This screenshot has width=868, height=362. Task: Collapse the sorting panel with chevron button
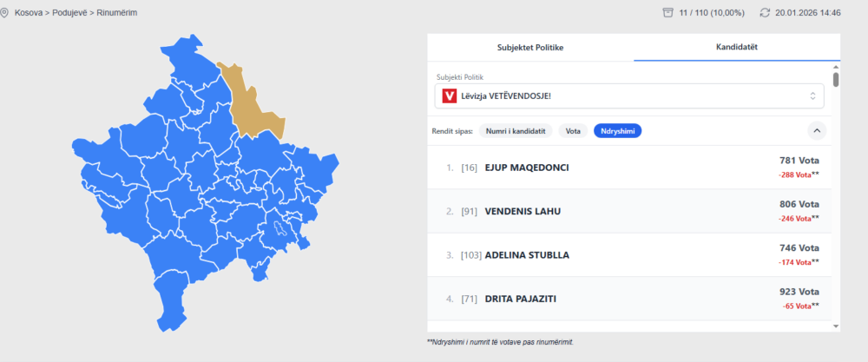tap(817, 130)
